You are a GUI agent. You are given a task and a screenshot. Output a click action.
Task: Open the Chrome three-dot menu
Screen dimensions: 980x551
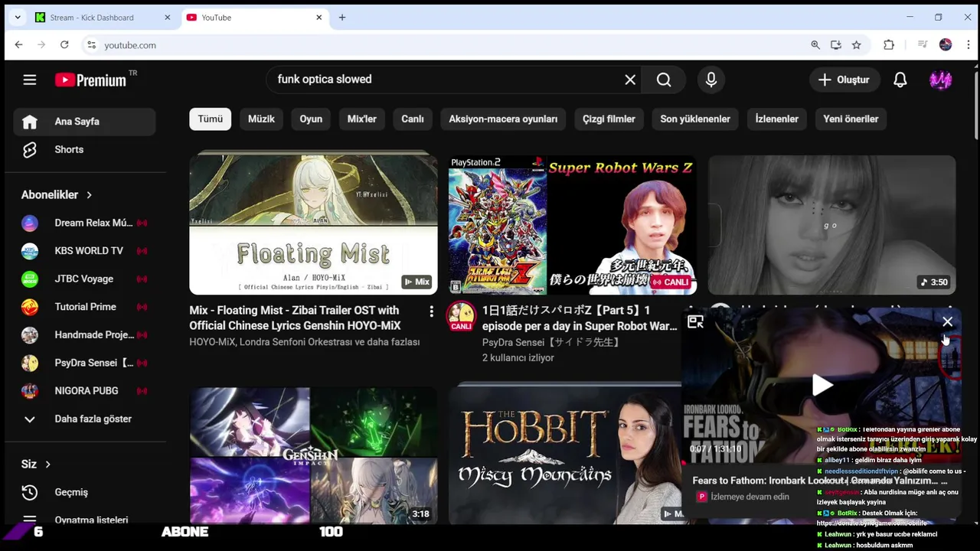(967, 45)
